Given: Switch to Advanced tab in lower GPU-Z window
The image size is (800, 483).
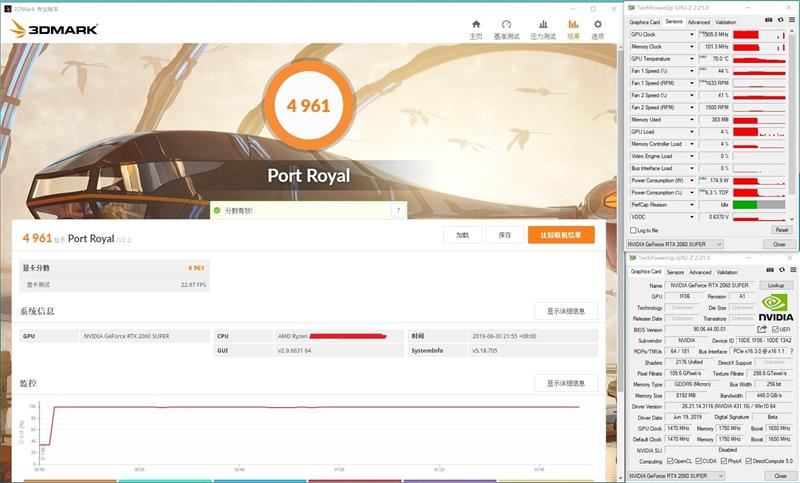Looking at the screenshot, I should click(x=700, y=272).
